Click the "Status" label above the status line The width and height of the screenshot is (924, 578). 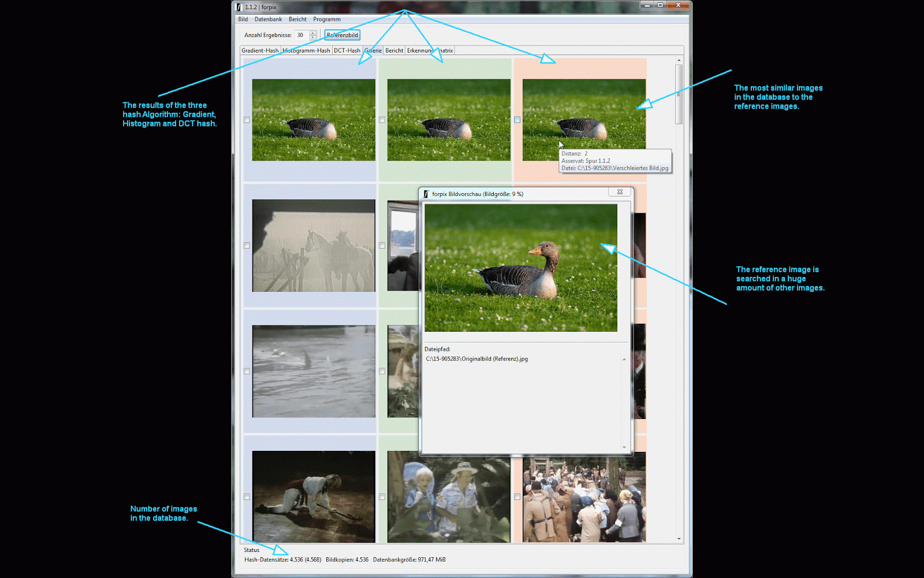click(252, 550)
